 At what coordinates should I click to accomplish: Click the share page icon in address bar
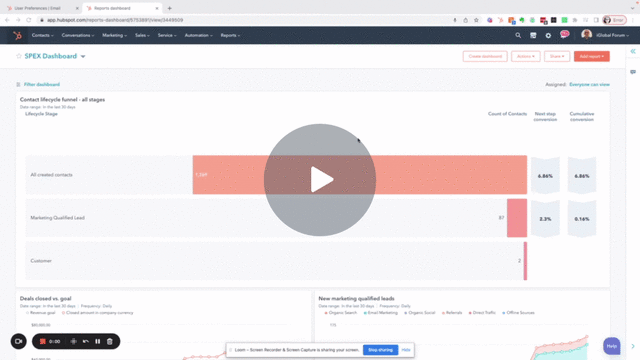(465, 20)
